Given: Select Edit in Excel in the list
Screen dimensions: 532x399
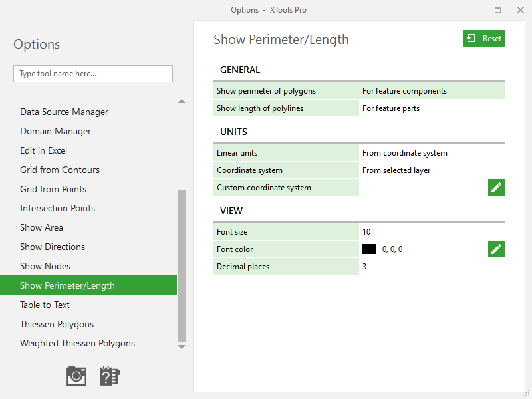Looking at the screenshot, I should (43, 151).
